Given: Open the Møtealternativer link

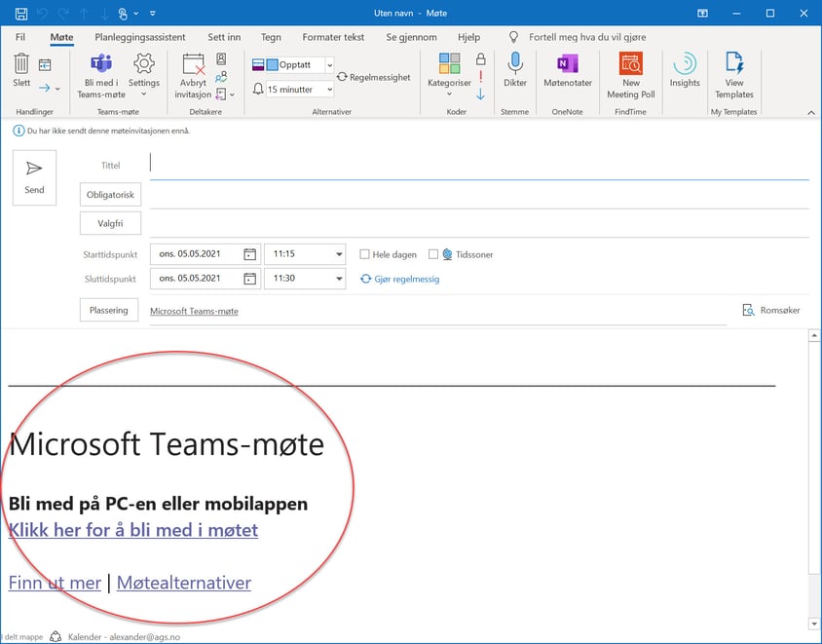Looking at the screenshot, I should pyautogui.click(x=184, y=583).
